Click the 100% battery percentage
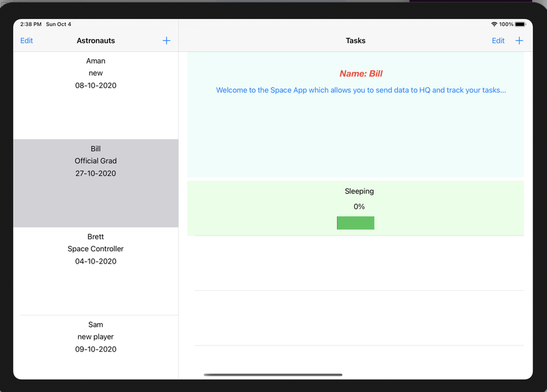The image size is (547, 392). click(x=506, y=24)
